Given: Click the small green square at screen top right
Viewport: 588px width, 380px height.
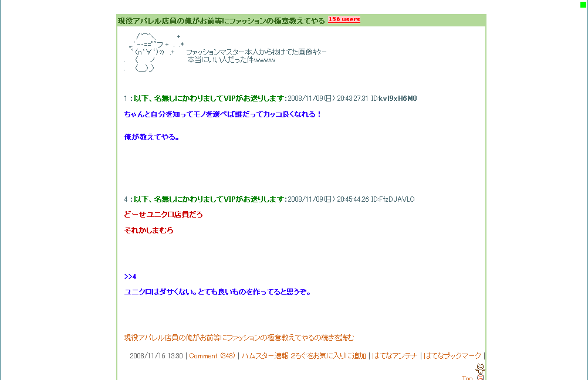Looking at the screenshot, I should point(583,6).
